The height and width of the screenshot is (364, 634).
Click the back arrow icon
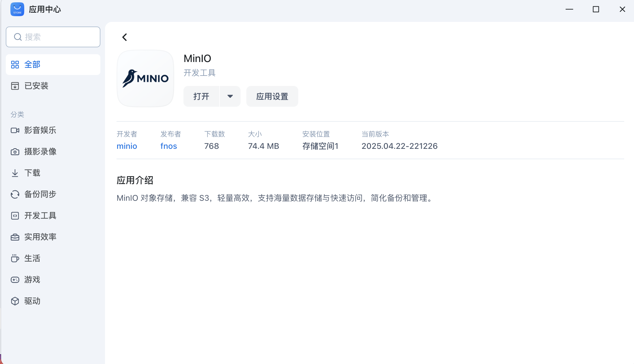point(125,37)
